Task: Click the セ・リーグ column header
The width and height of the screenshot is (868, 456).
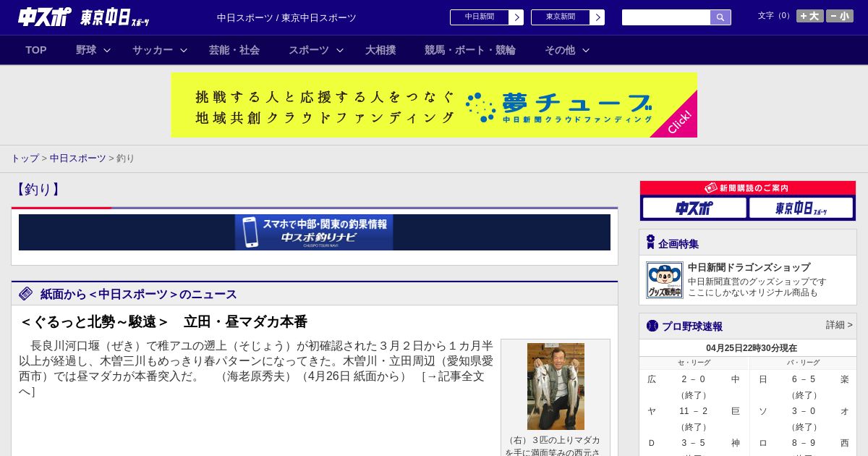Action: (694, 363)
